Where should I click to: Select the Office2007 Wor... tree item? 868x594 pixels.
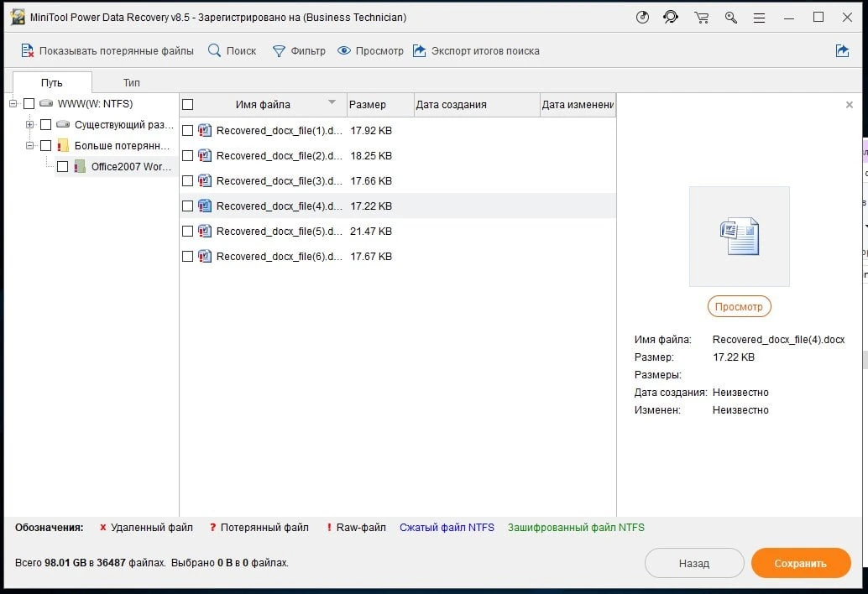click(x=131, y=166)
